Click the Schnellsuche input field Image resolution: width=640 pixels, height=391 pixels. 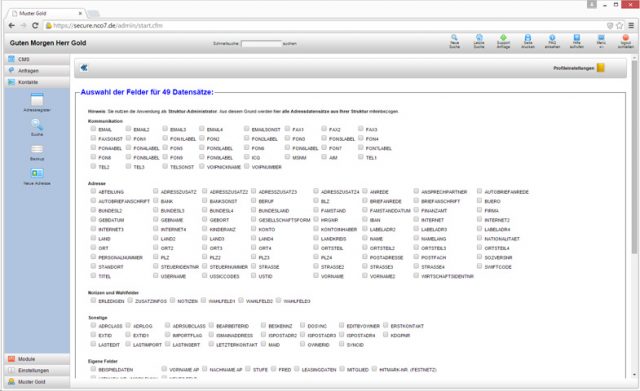point(261,43)
